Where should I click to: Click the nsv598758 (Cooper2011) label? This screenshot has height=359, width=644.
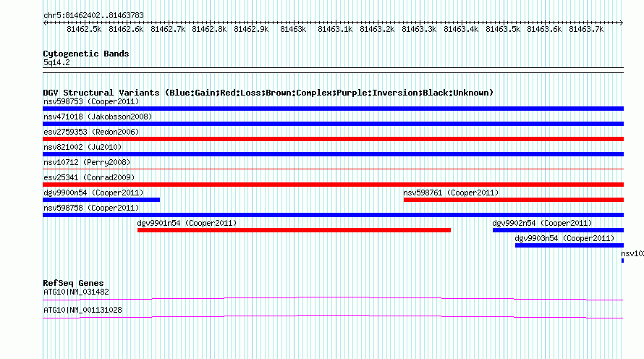coord(91,208)
